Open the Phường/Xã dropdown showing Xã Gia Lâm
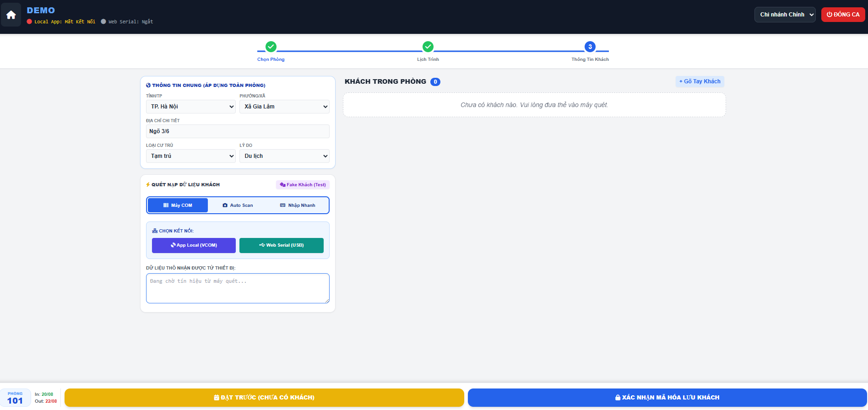Viewport: 868px width, 410px height. 284,107
